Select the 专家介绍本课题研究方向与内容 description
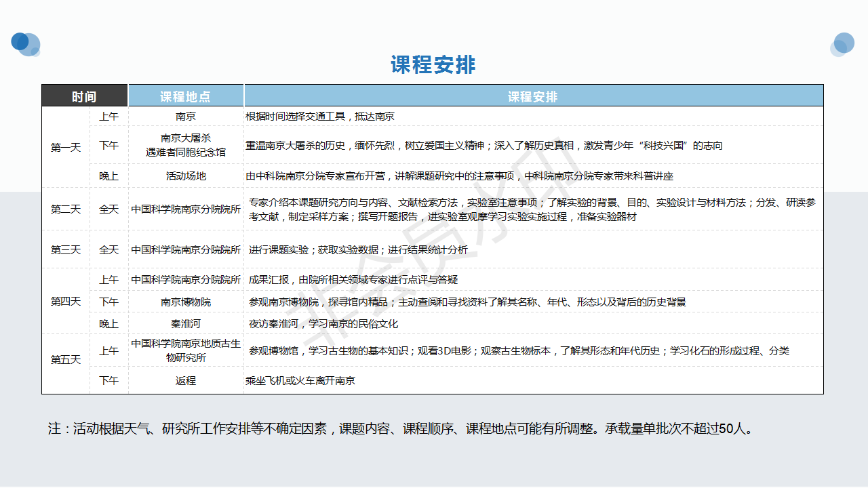This screenshot has height=488, width=868. (x=532, y=209)
